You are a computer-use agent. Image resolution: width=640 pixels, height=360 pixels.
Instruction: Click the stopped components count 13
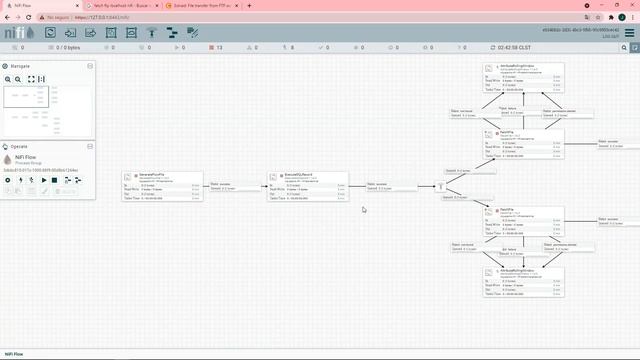click(216, 48)
